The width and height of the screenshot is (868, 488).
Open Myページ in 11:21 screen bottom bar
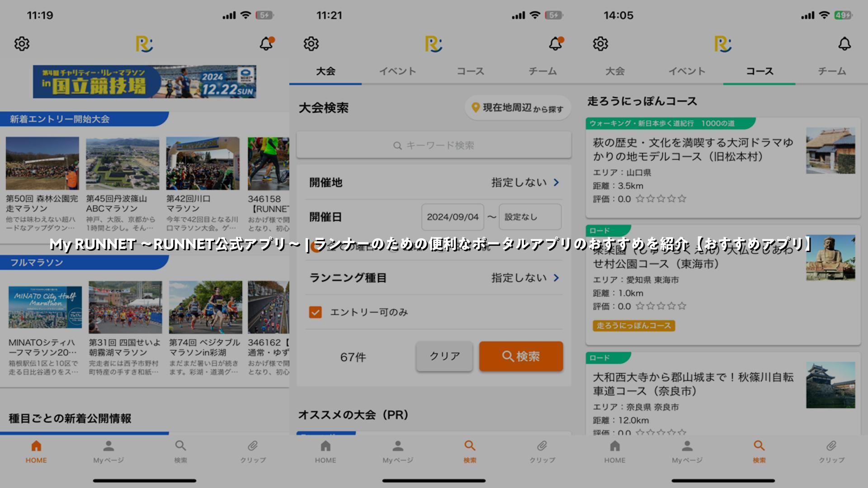[x=398, y=451]
